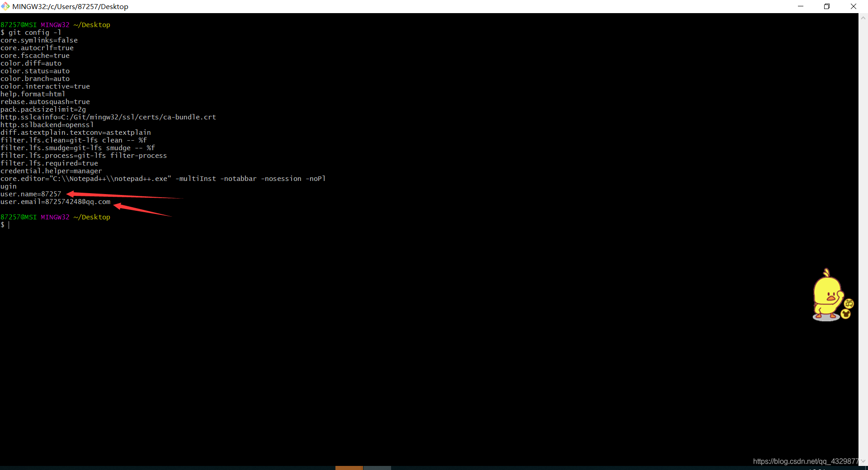The image size is (868, 470).
Task: Click the line 'user.name=87257'
Action: tap(31, 194)
